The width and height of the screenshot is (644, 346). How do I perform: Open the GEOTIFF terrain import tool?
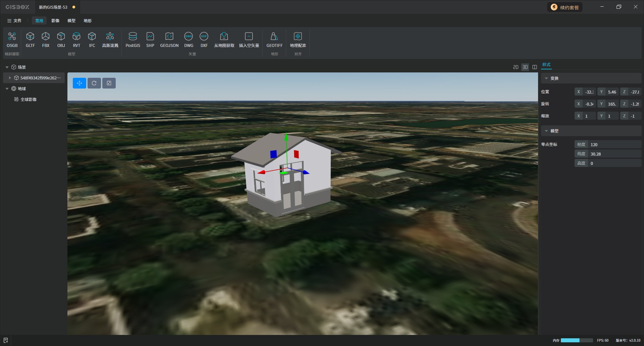pos(274,40)
